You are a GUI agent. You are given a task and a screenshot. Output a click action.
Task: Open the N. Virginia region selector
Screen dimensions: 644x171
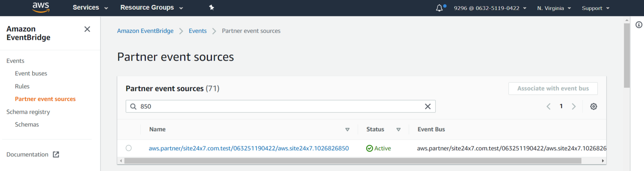pyautogui.click(x=554, y=8)
